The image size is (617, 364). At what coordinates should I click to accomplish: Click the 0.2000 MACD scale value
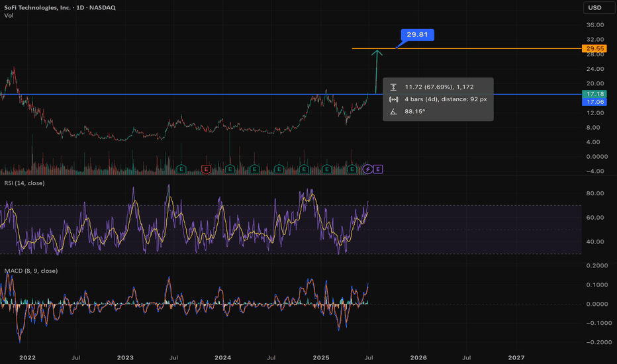(597, 265)
